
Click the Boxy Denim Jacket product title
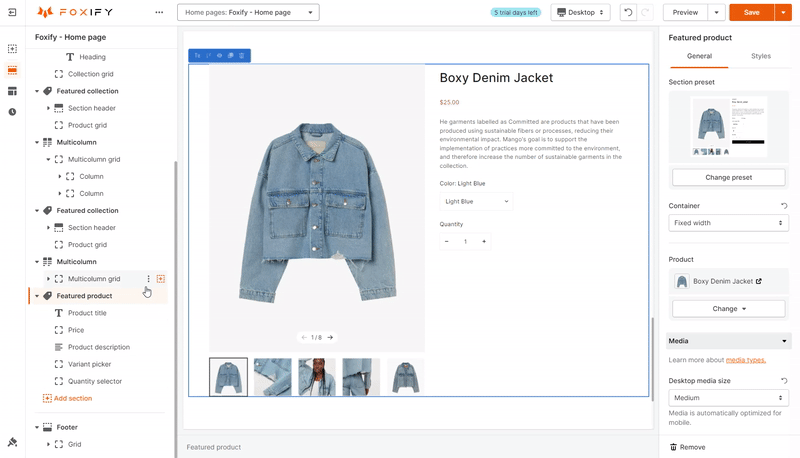496,78
